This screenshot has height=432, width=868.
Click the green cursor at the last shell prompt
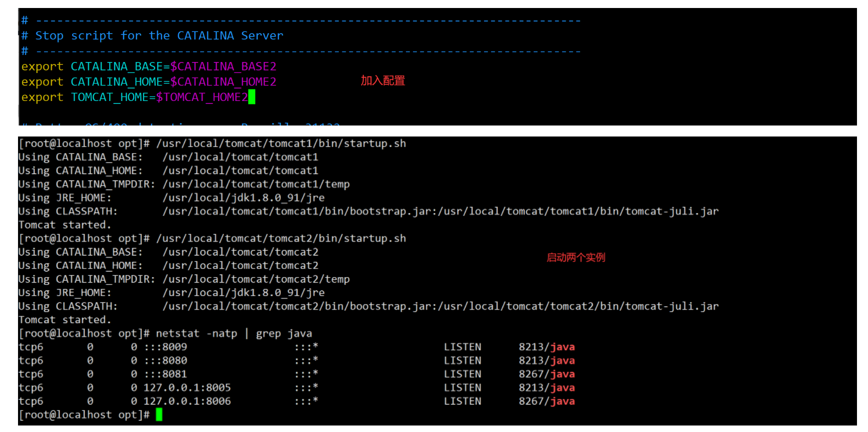click(159, 414)
